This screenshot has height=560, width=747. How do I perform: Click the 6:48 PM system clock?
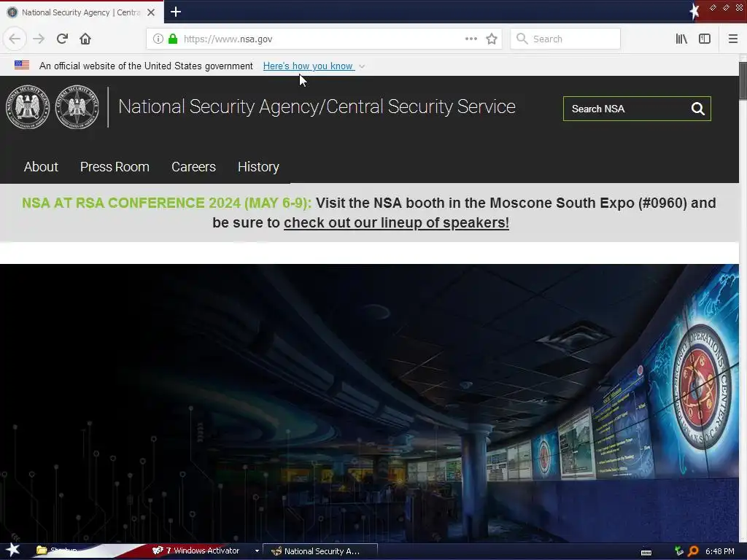[719, 551]
